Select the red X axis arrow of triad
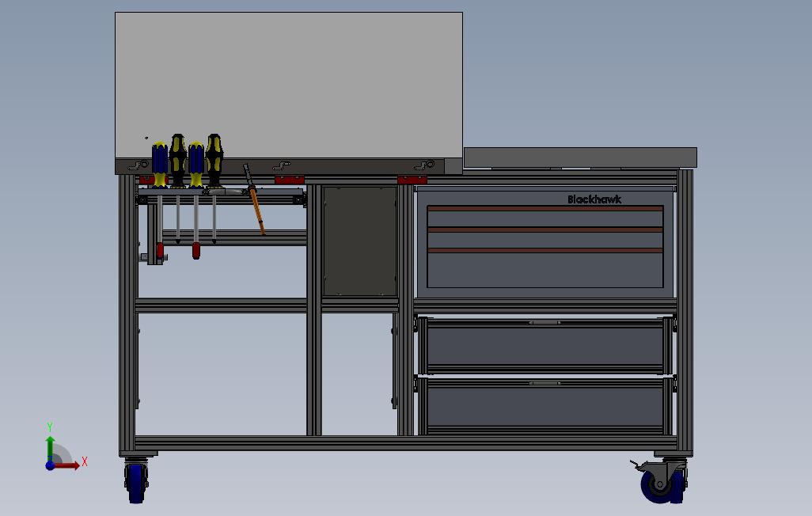812x516 pixels. pos(67,465)
